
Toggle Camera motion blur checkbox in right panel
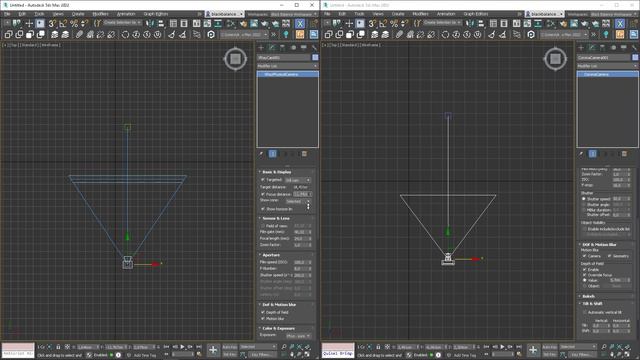coord(584,256)
